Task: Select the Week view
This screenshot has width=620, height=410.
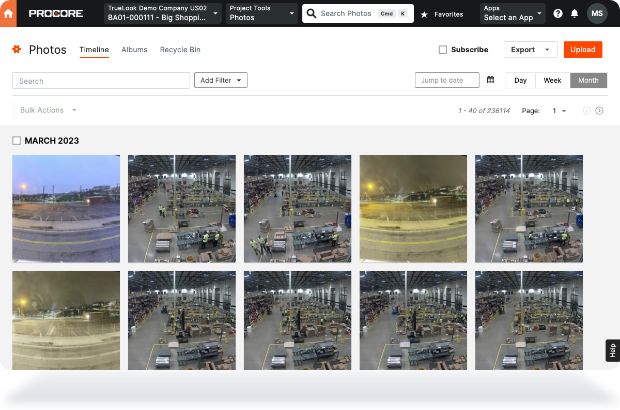Action: pos(552,80)
